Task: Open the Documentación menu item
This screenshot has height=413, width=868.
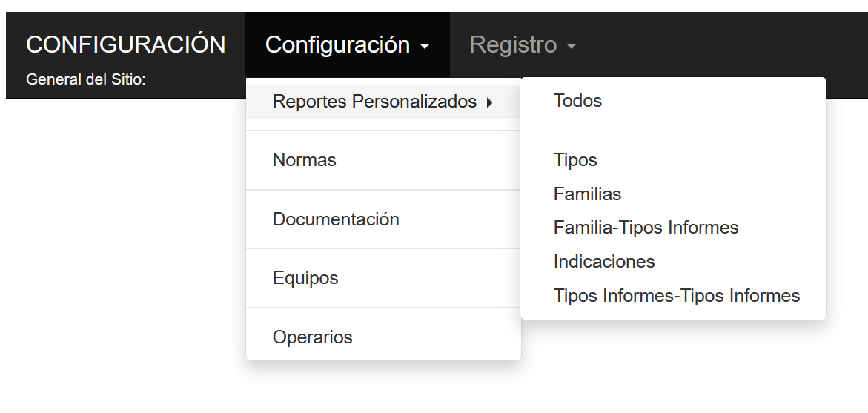Action: coord(336,219)
